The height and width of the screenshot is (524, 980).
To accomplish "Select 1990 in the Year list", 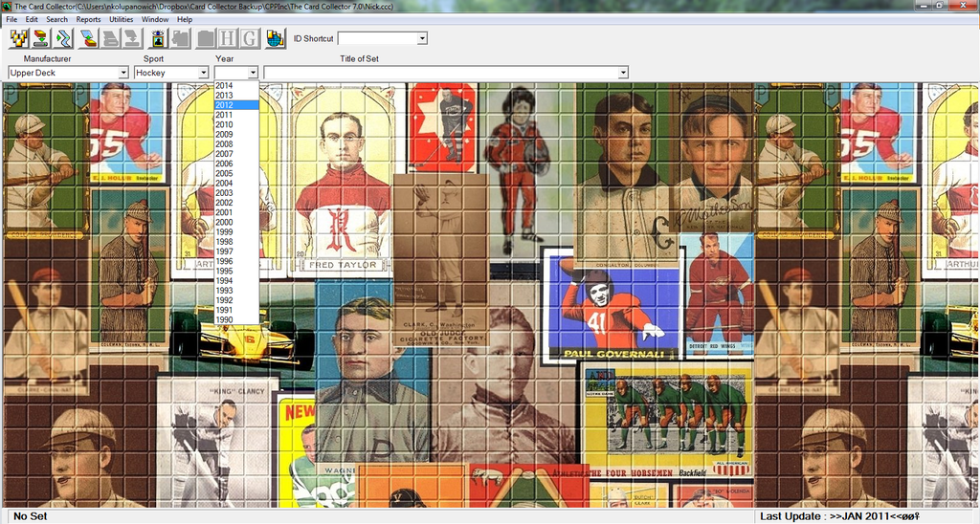I will tap(236, 319).
